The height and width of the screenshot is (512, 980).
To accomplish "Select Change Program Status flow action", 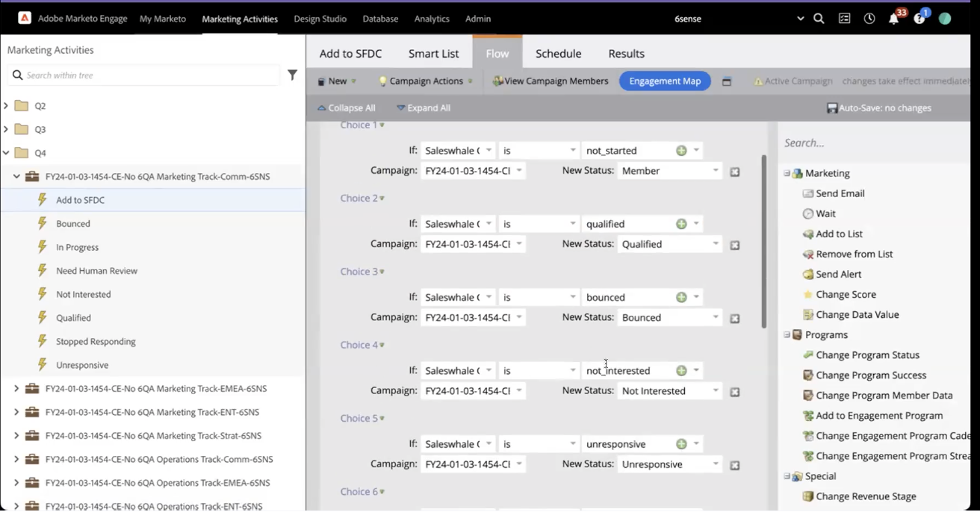I will click(x=860, y=355).
